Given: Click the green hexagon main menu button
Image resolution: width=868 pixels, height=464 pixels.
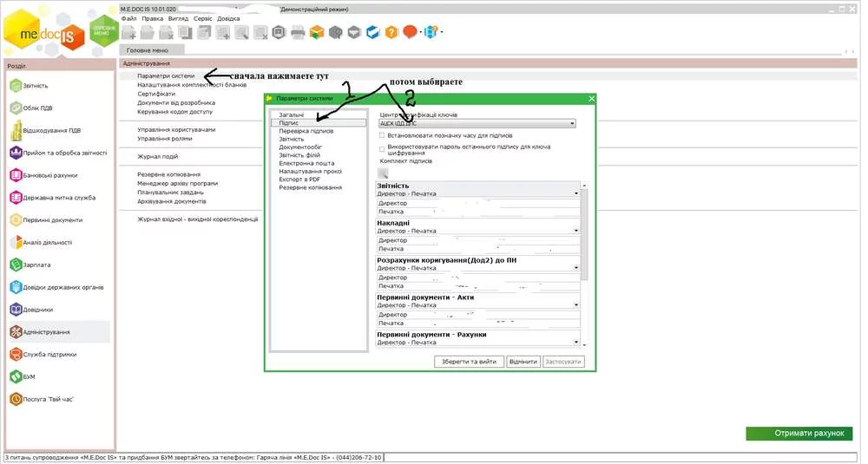Looking at the screenshot, I should [x=105, y=31].
